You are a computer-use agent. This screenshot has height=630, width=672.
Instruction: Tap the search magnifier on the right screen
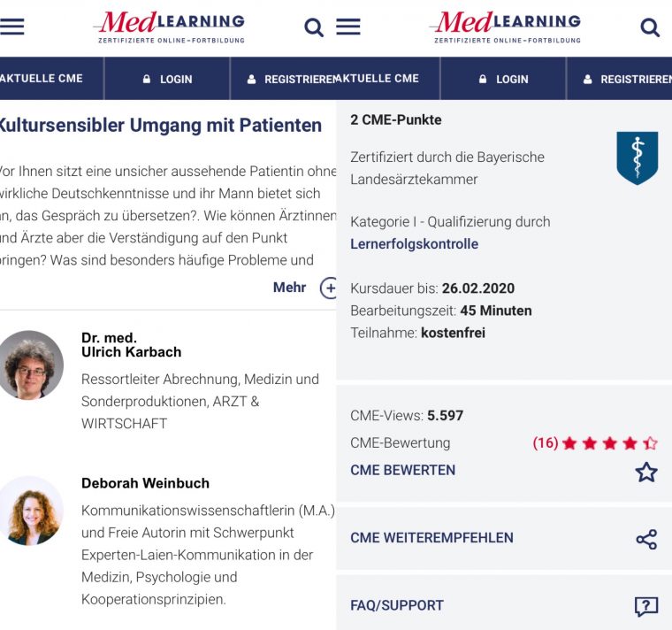(x=650, y=27)
